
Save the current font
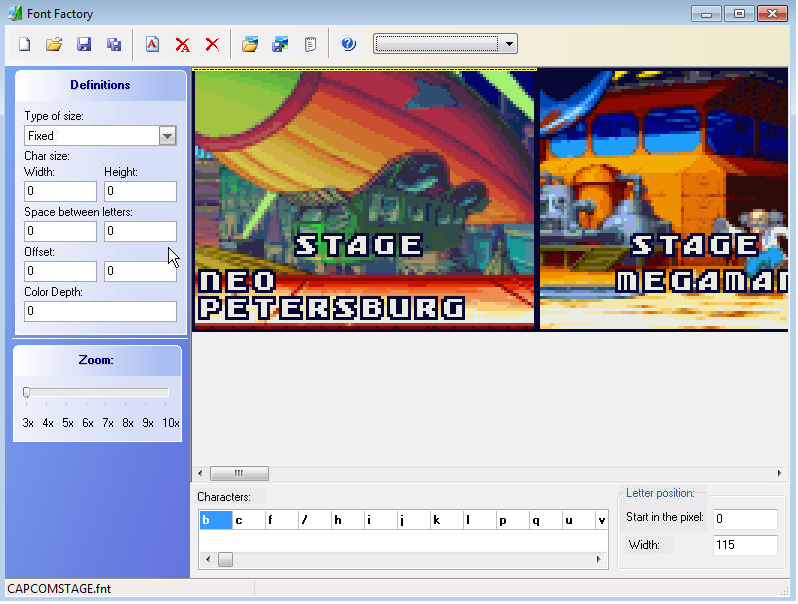(84, 44)
